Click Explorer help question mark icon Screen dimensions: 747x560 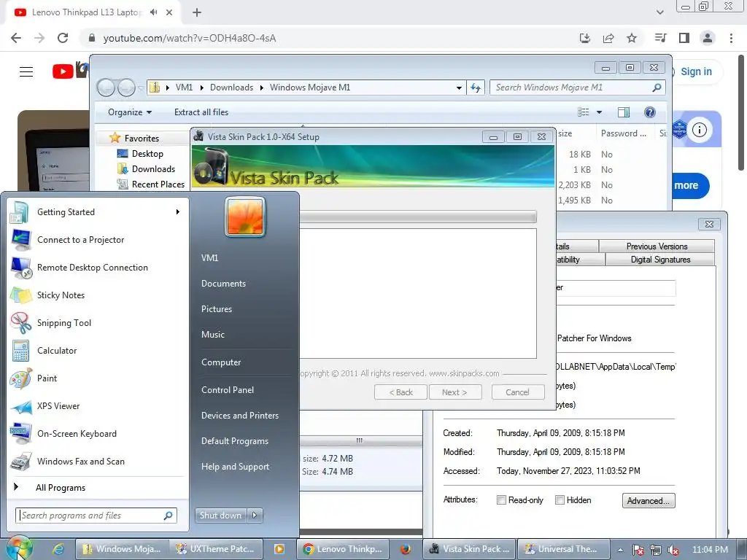tap(649, 112)
